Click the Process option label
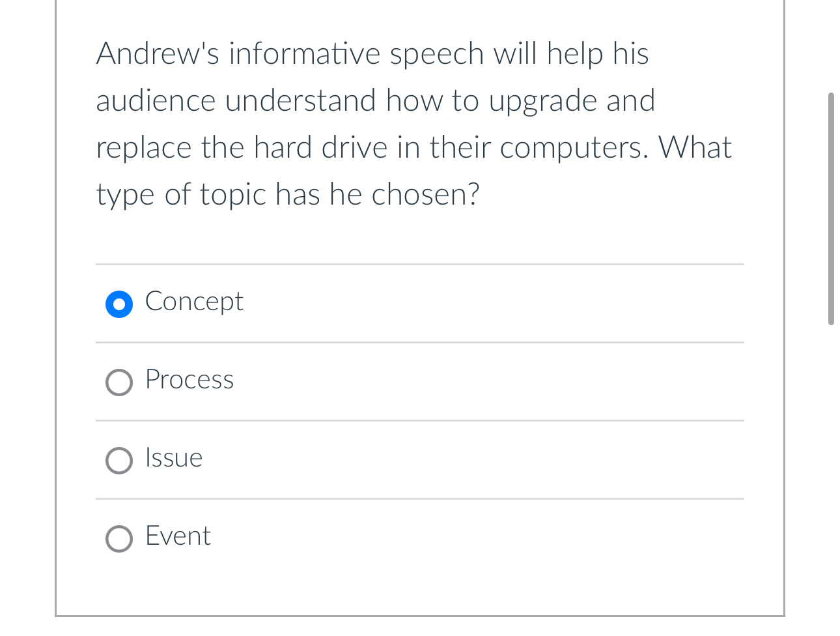The width and height of the screenshot is (840, 636). [189, 380]
